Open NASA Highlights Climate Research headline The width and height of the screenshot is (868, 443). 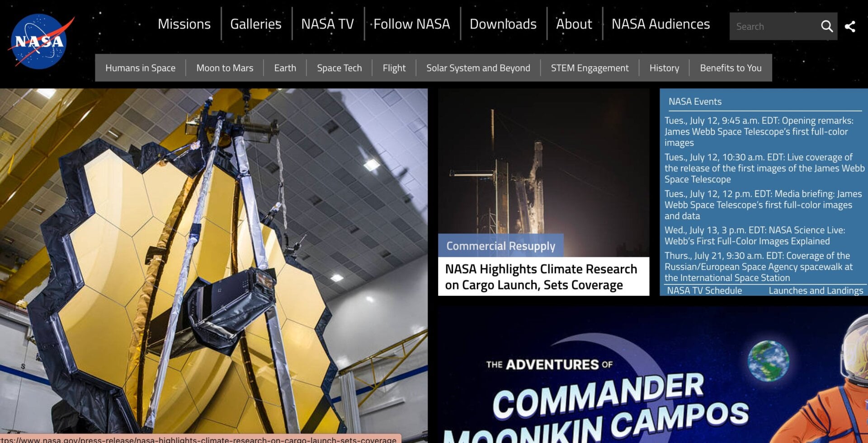tap(541, 277)
